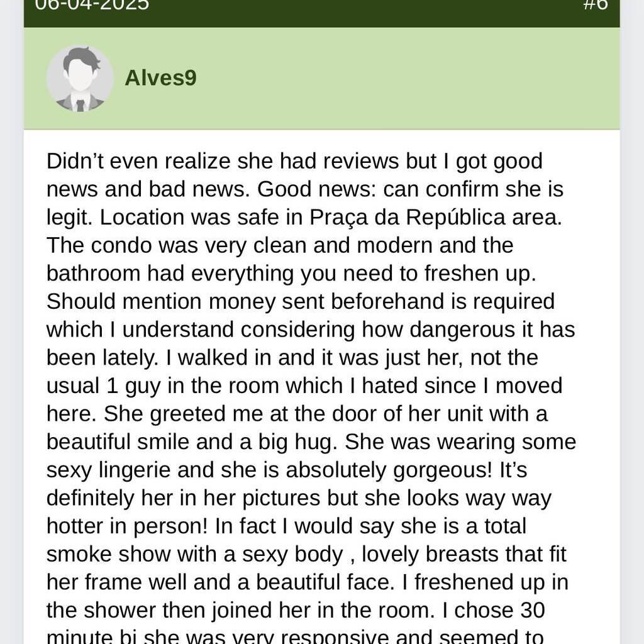This screenshot has width=644, height=644.
Task: Click the word "bathroom" in the post
Action: (x=94, y=273)
